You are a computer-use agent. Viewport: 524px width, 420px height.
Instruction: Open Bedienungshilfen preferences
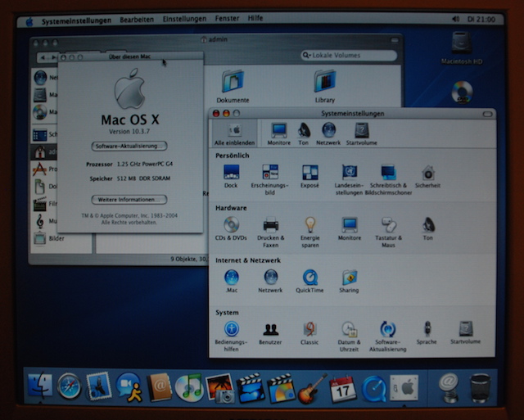coord(231,336)
